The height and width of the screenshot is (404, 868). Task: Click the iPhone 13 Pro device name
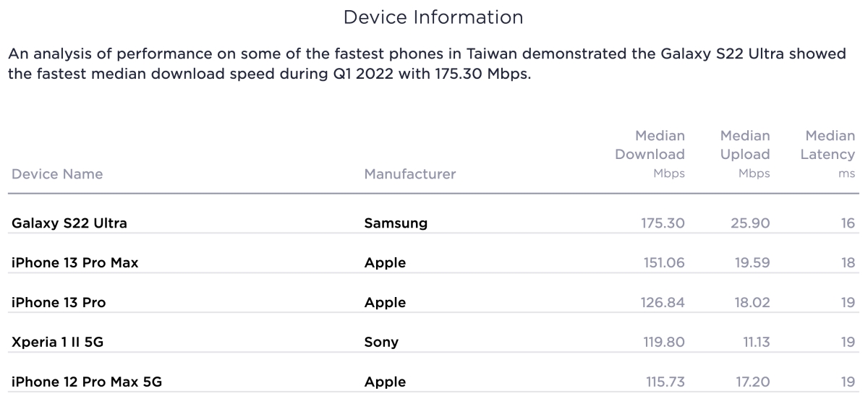tap(59, 303)
